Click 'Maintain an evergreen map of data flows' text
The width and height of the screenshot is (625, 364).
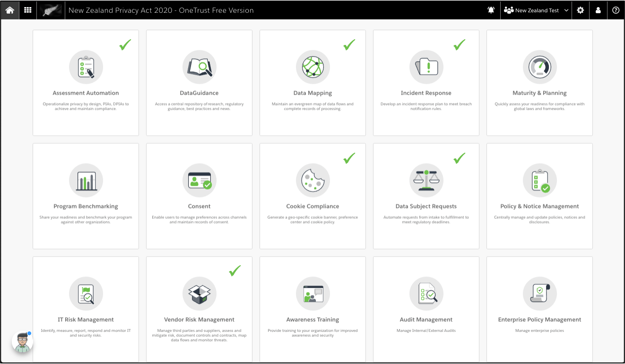(x=313, y=106)
